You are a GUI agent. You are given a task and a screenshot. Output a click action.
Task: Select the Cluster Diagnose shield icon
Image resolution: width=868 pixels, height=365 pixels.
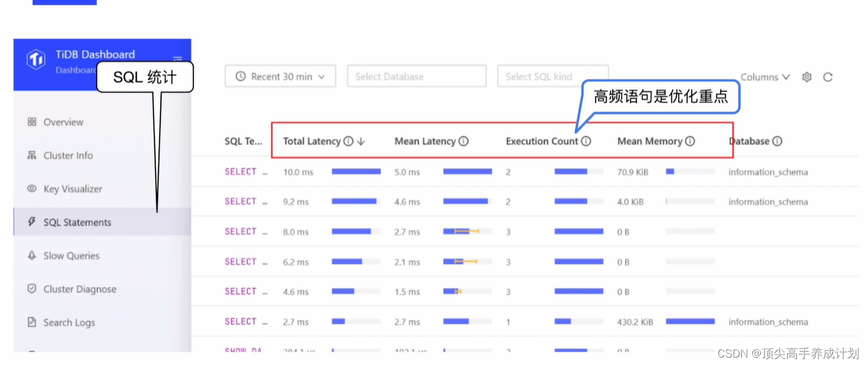pos(32,289)
